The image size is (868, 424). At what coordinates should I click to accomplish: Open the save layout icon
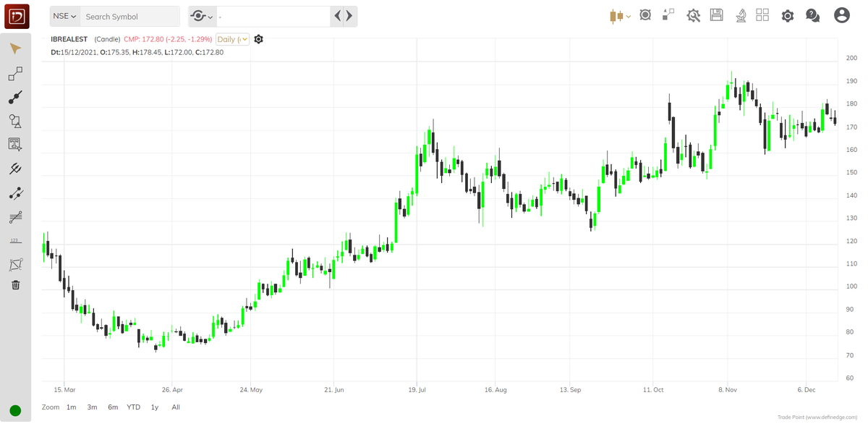(x=716, y=14)
